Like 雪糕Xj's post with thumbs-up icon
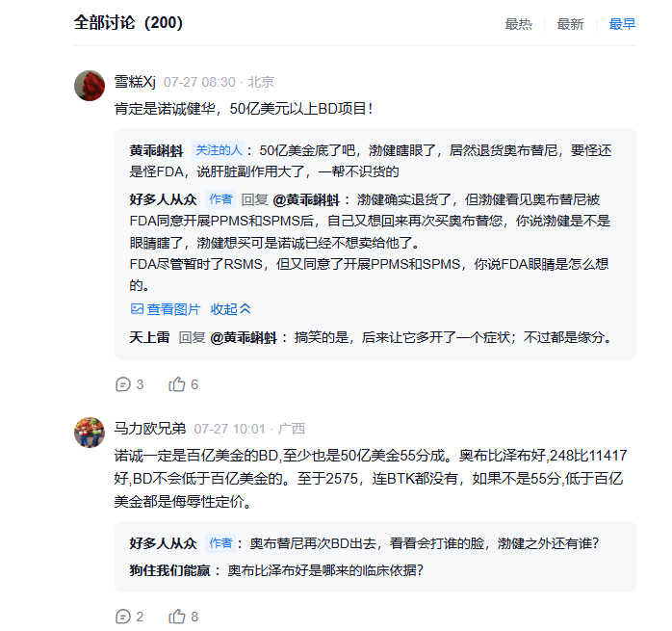 point(177,384)
